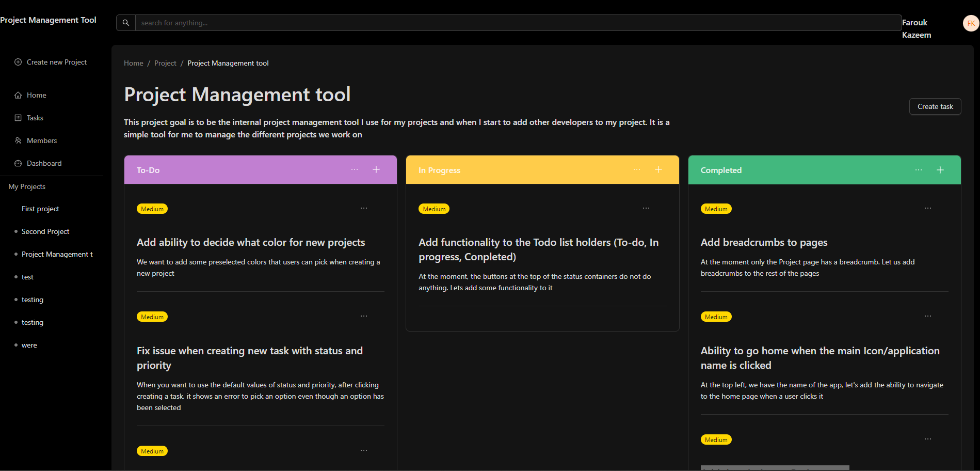Open options for 'Ability to go home' card

pyautogui.click(x=928, y=316)
